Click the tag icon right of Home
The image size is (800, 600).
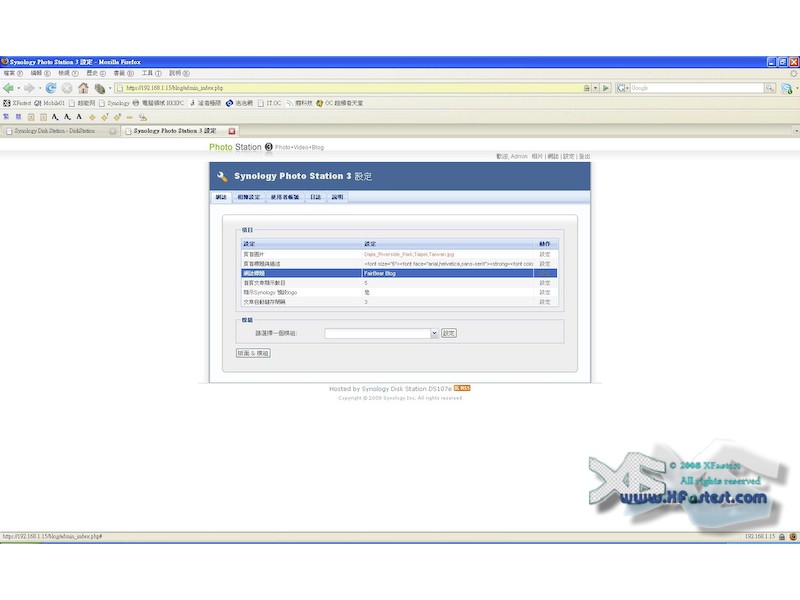pos(99,89)
